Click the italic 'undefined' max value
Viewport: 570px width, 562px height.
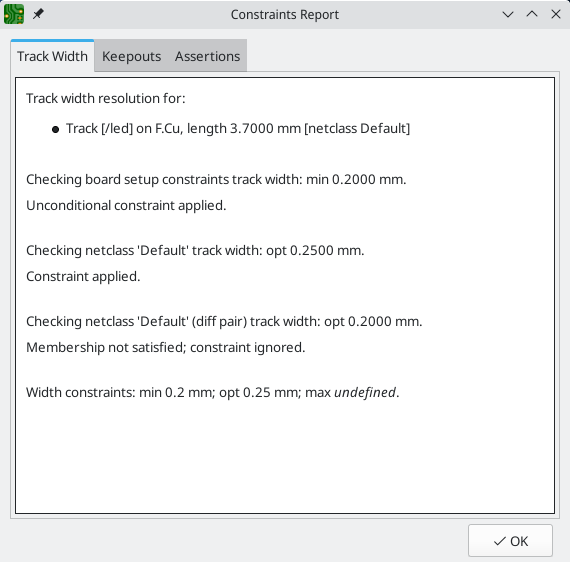365,393
